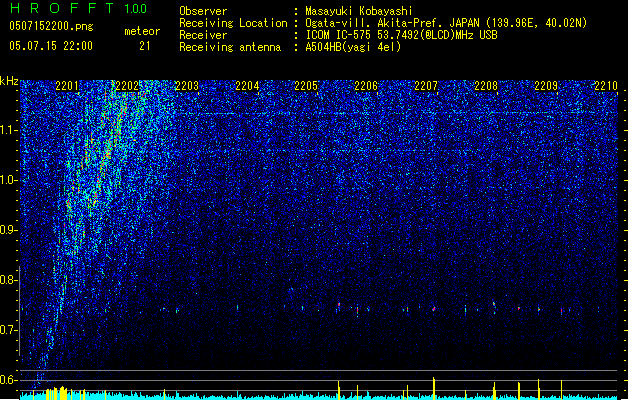
Task: Select the filename 0507152200.png
Action: 51,27
